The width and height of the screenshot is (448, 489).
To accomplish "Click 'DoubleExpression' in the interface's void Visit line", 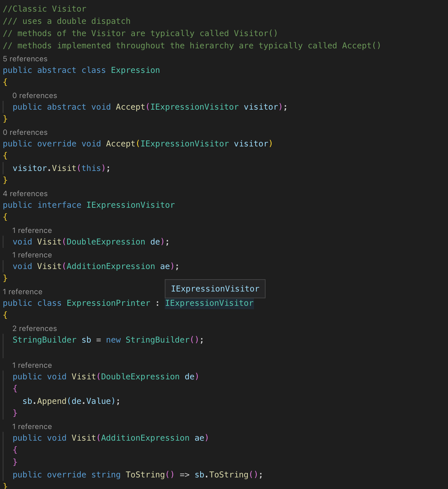I will point(106,242).
